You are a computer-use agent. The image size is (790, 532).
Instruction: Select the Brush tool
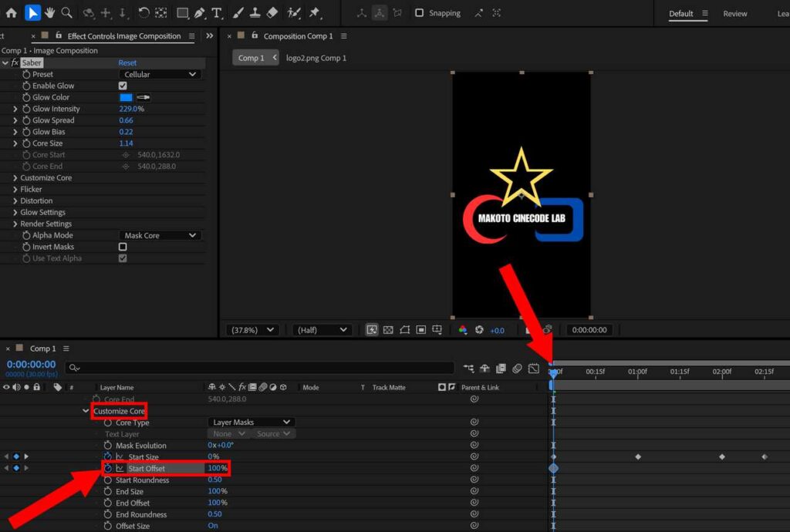pos(238,13)
